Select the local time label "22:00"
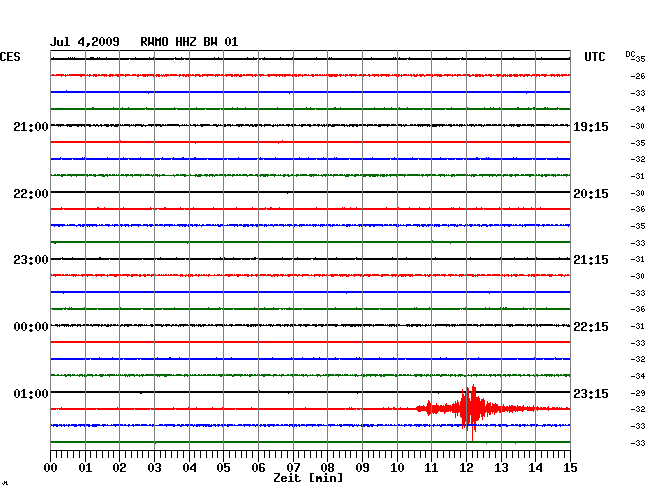 31,194
